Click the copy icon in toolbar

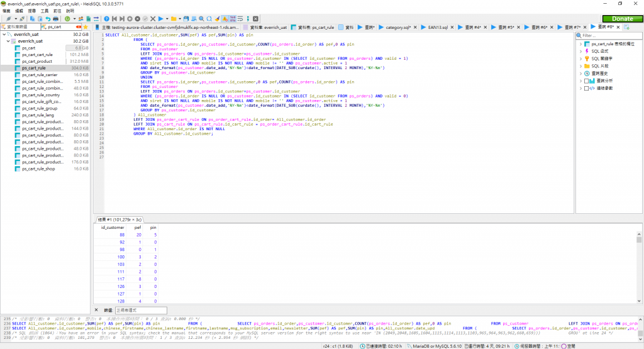coord(32,19)
